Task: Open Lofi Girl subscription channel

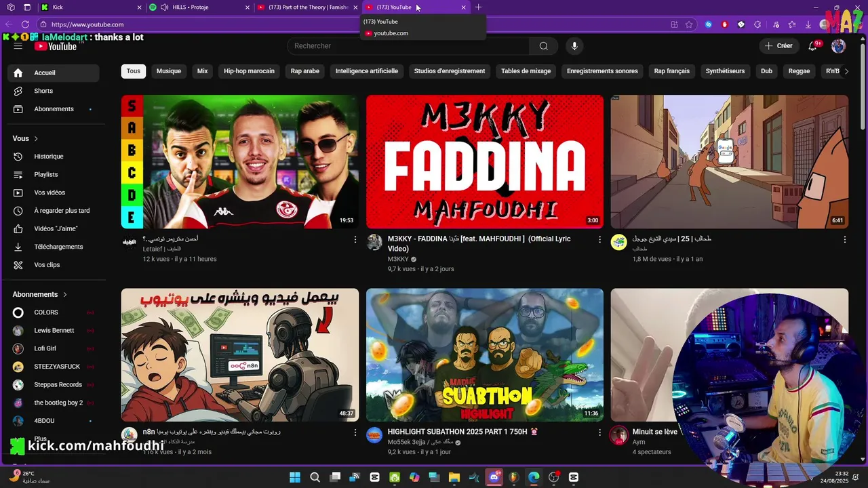Action: coord(54,348)
